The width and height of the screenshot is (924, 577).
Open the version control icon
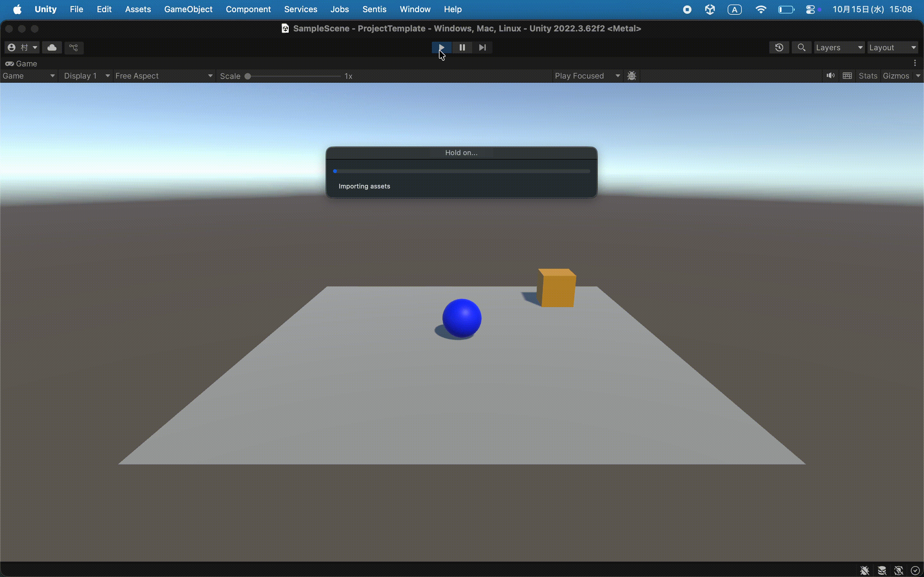pos(74,47)
